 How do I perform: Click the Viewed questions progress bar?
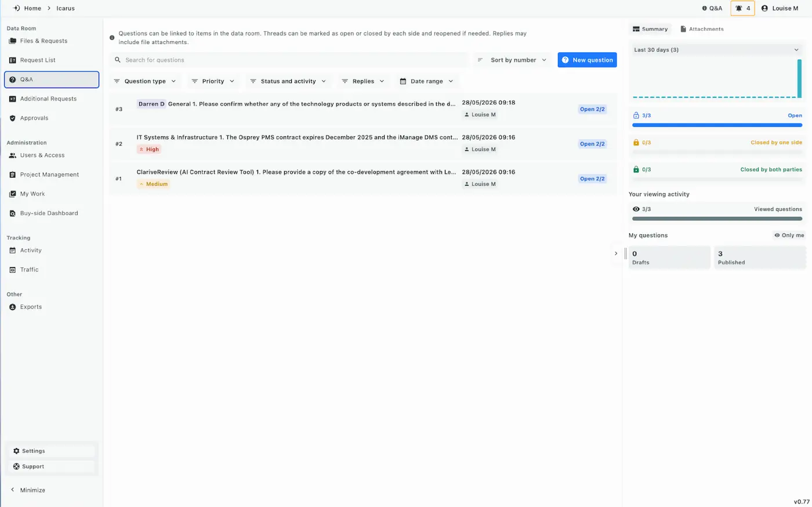(717, 219)
